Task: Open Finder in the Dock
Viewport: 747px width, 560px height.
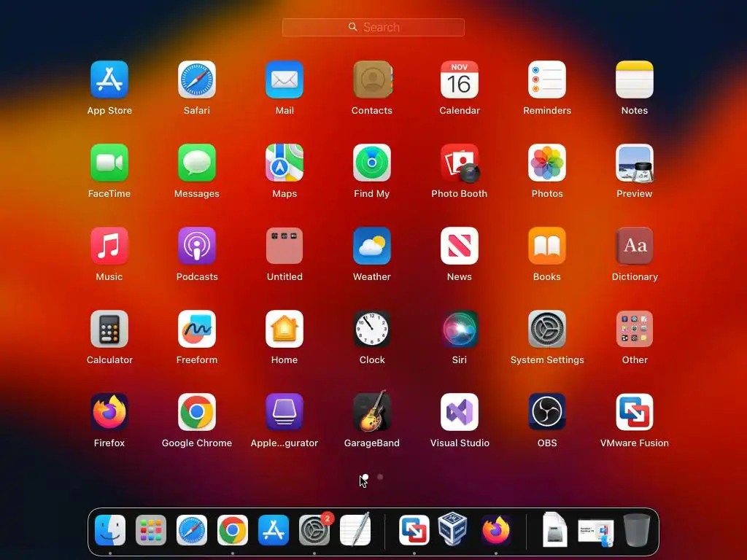Action: pos(110,530)
